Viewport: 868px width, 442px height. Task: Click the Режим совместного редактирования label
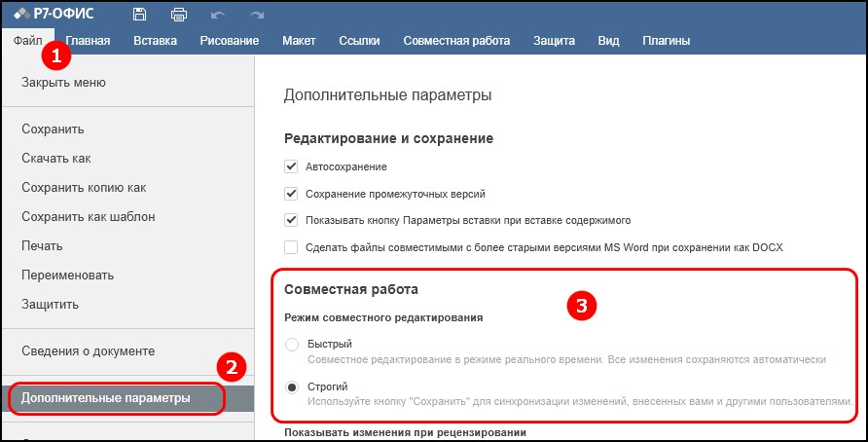pos(383,318)
